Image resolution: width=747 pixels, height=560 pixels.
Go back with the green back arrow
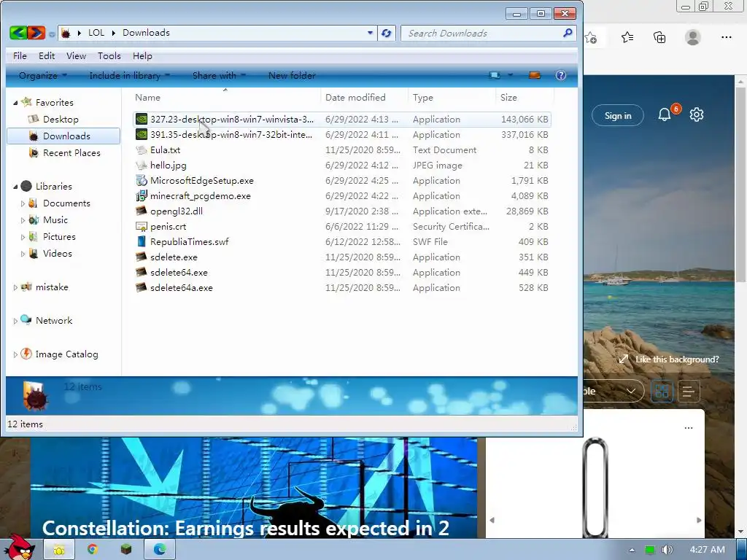(18, 33)
